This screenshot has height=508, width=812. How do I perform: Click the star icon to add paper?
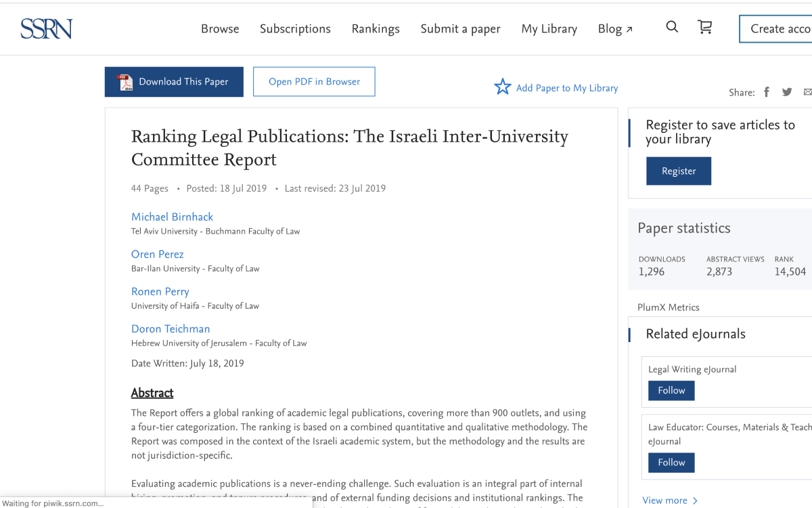(502, 87)
